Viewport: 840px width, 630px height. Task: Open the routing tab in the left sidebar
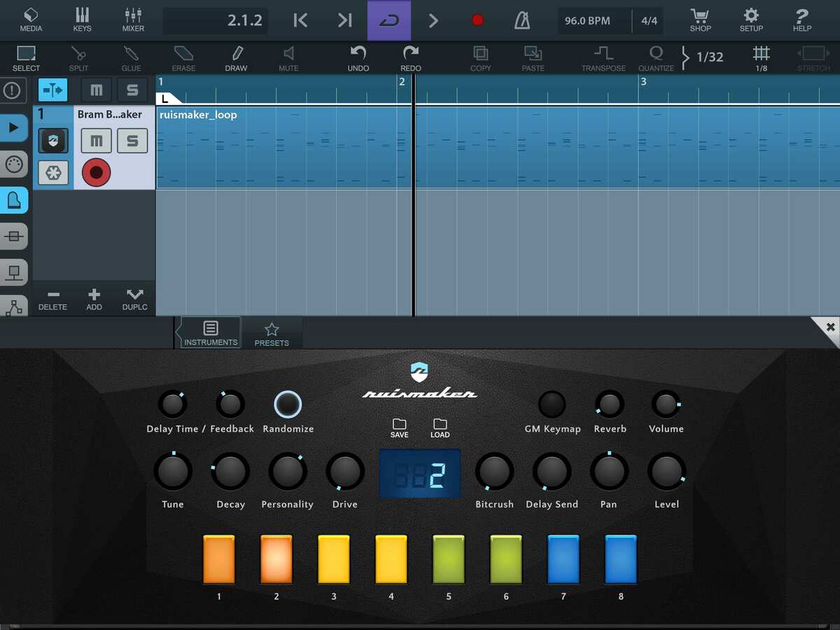click(x=13, y=272)
